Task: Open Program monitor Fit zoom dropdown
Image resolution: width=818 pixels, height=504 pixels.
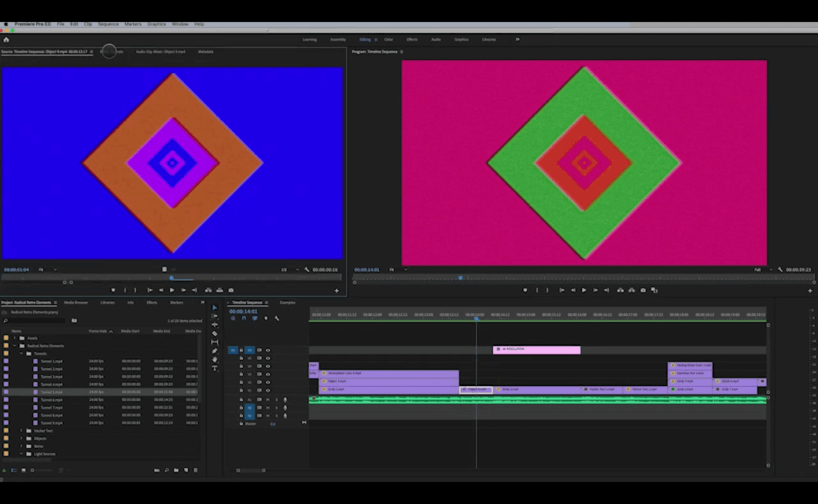Action: coord(398,270)
